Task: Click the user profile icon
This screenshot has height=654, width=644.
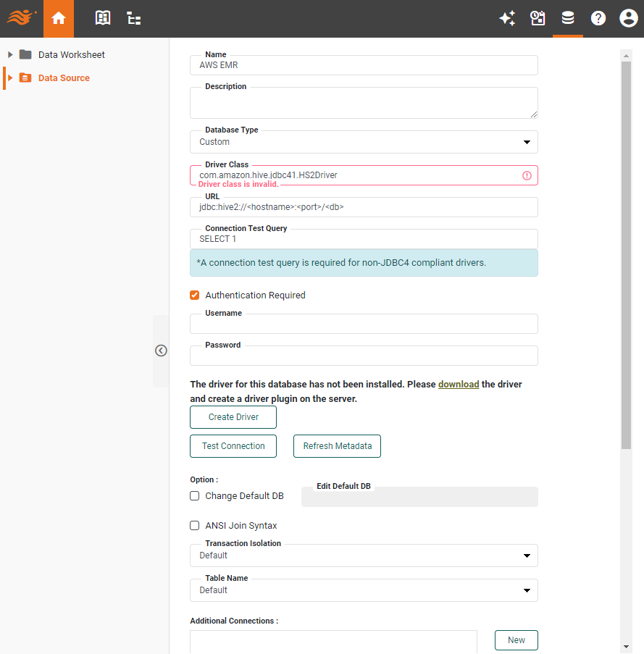Action: (x=628, y=18)
